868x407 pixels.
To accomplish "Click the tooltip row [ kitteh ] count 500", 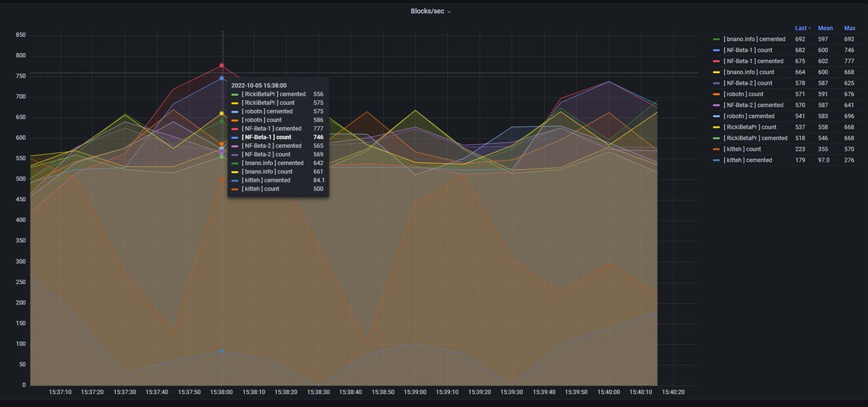I will (278, 189).
